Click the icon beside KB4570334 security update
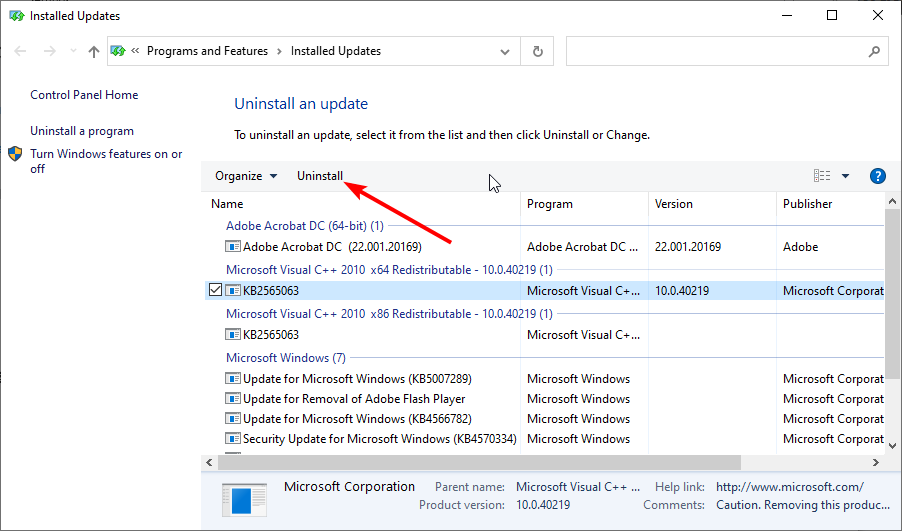This screenshot has width=902, height=531. tap(232, 439)
